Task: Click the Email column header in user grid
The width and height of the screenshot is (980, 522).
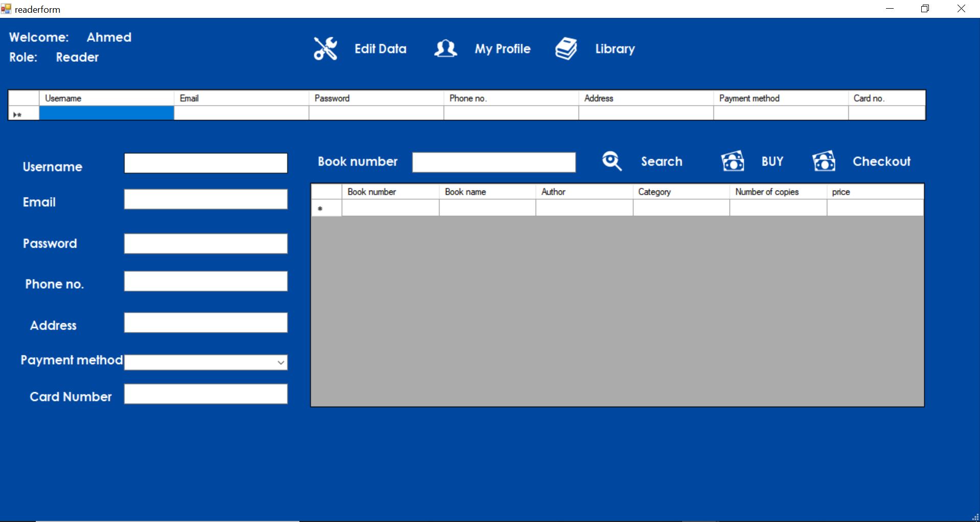Action: tap(242, 98)
